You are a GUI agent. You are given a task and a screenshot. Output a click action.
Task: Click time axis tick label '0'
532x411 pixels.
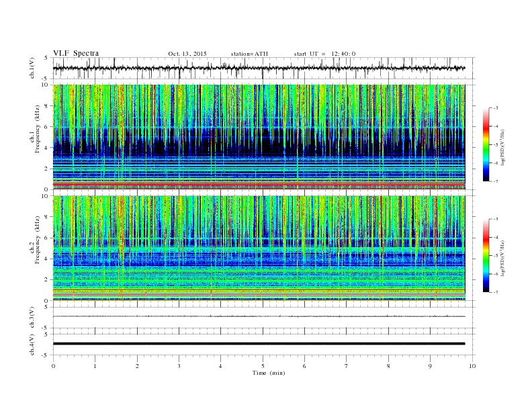(53, 366)
